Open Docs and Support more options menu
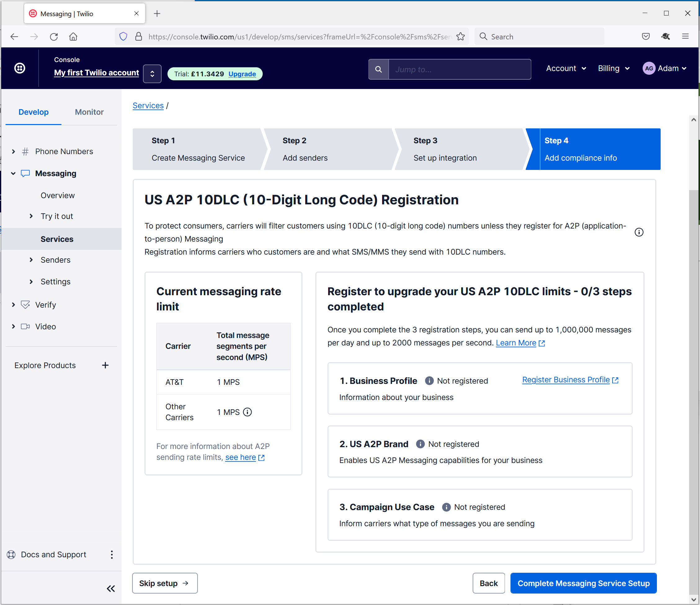 (x=111, y=555)
